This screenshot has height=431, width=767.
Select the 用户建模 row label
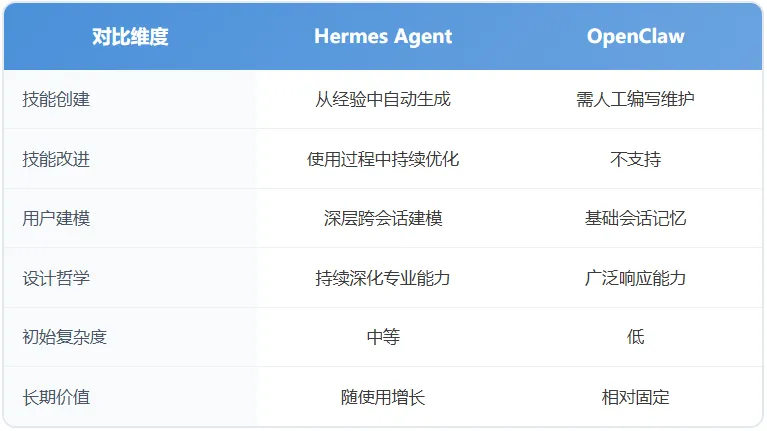[56, 218]
